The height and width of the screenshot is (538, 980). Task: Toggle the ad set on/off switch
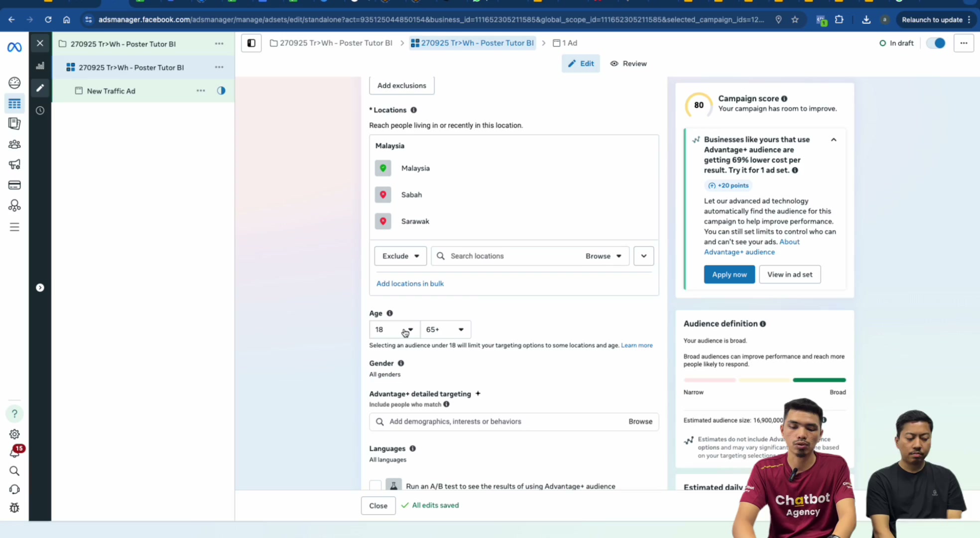936,43
